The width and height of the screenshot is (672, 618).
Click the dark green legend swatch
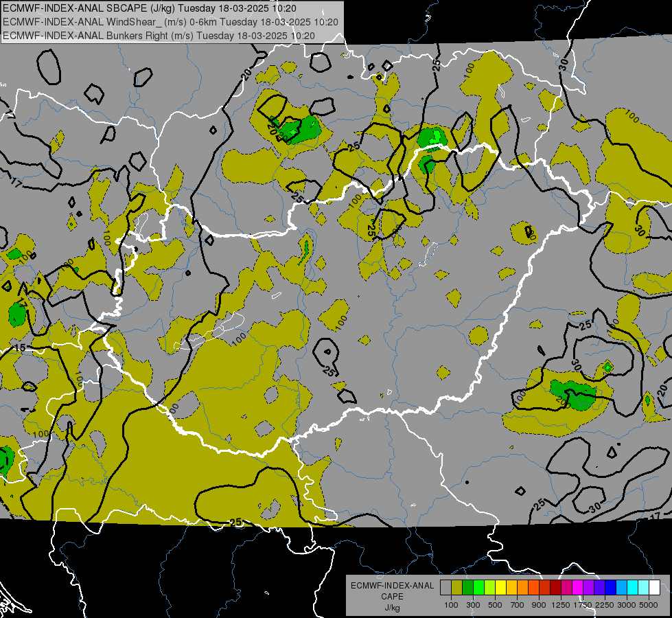point(467,587)
